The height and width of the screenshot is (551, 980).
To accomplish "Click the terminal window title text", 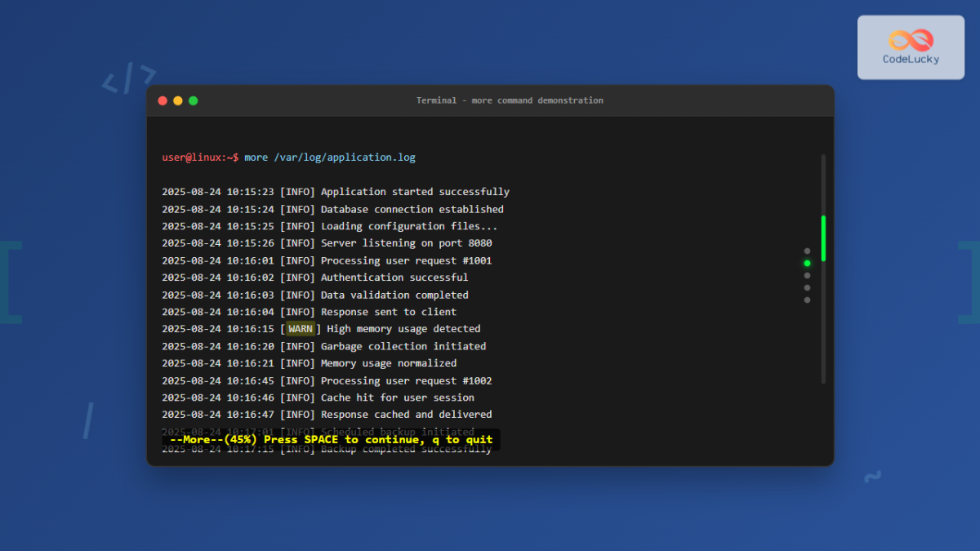I will point(510,100).
